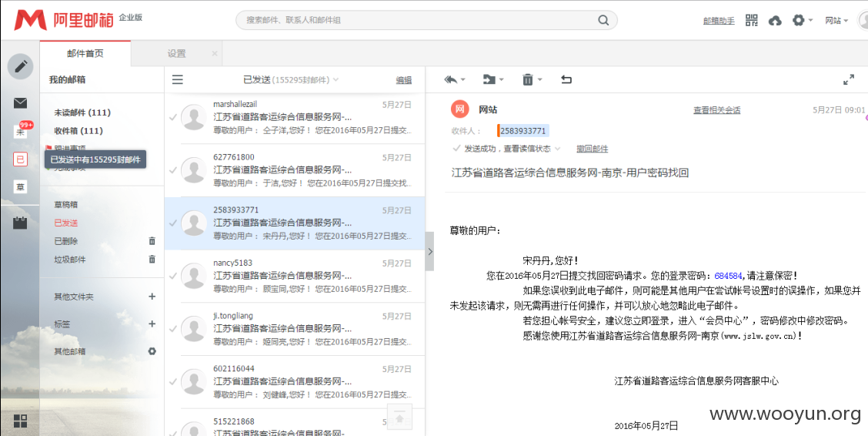
Task: Open the mail envelope icon in sidebar
Action: [x=21, y=103]
